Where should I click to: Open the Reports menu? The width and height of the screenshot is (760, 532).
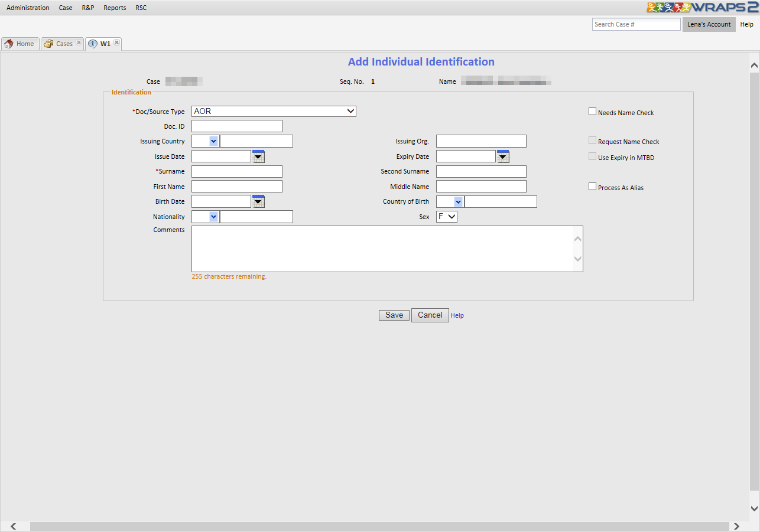115,8
